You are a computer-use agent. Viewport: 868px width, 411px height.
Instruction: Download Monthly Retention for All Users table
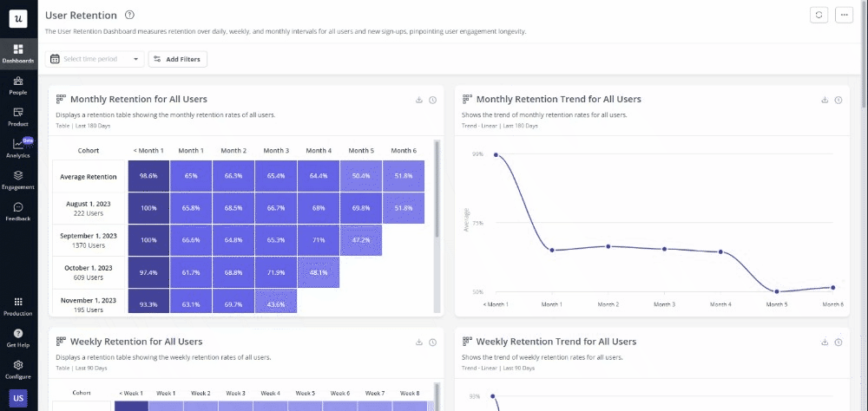click(418, 100)
